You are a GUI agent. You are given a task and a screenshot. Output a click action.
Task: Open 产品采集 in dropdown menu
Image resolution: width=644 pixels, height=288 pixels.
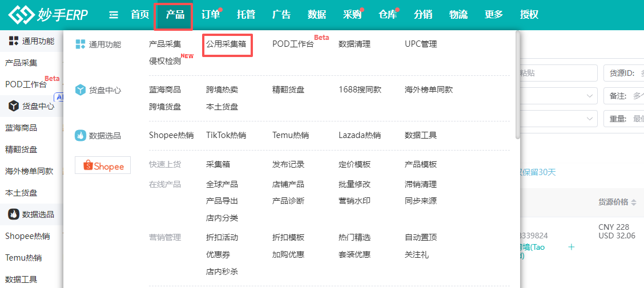tap(165, 44)
